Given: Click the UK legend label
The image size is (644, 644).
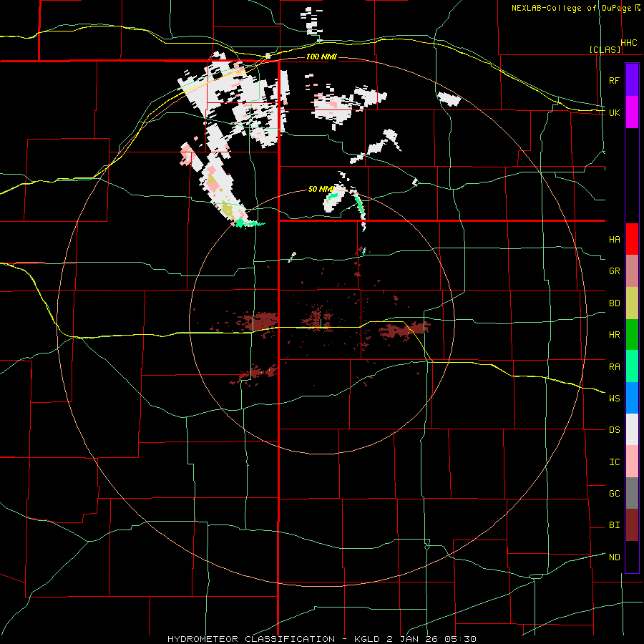Looking at the screenshot, I should click(614, 112).
